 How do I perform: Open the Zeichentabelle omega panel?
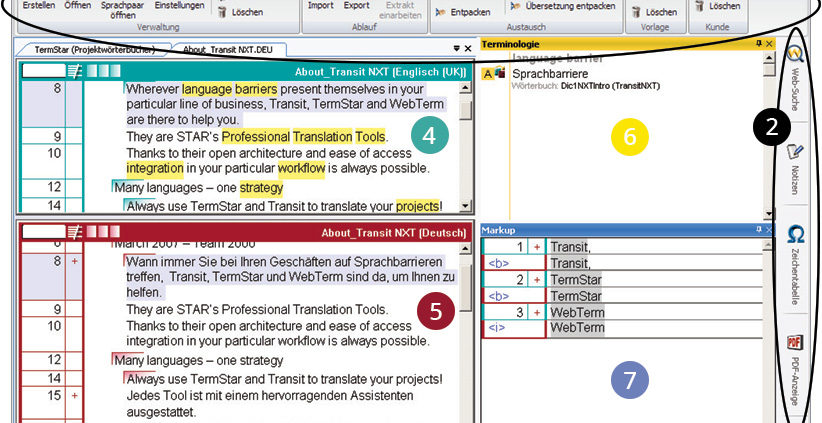(x=796, y=264)
